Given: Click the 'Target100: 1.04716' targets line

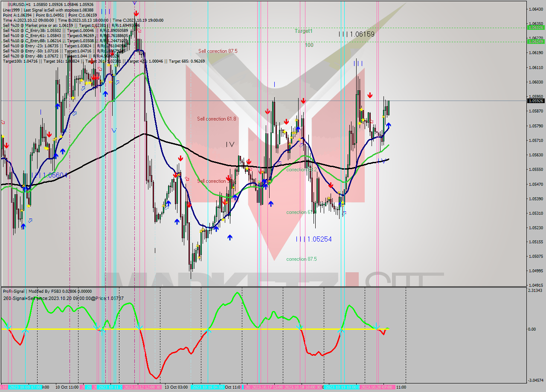Looking at the screenshot, I should click(x=104, y=61).
